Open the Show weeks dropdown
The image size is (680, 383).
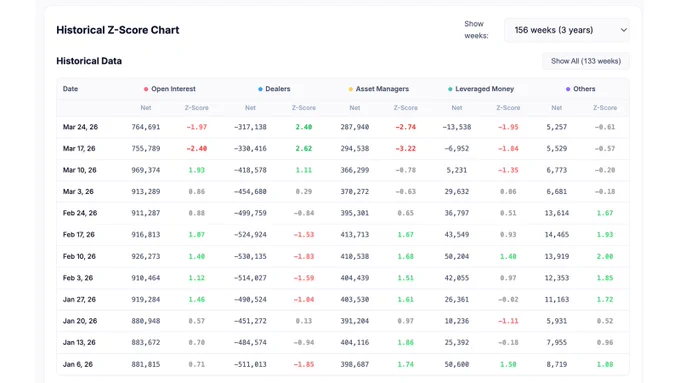click(x=566, y=30)
